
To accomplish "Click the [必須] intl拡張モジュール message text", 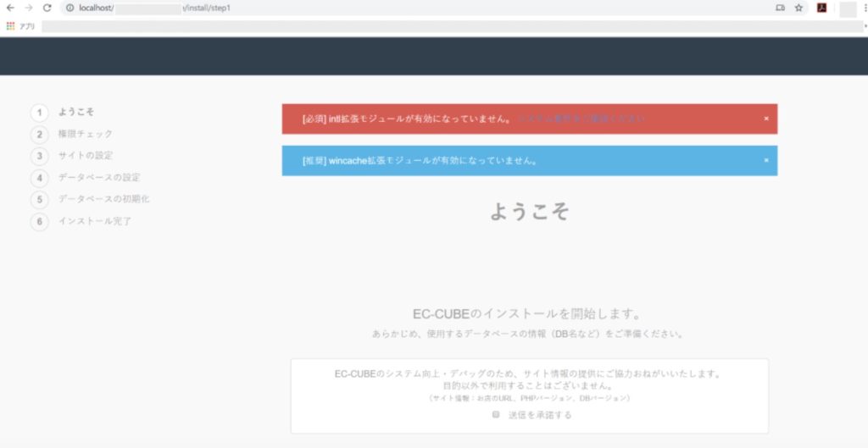I will coord(407,119).
